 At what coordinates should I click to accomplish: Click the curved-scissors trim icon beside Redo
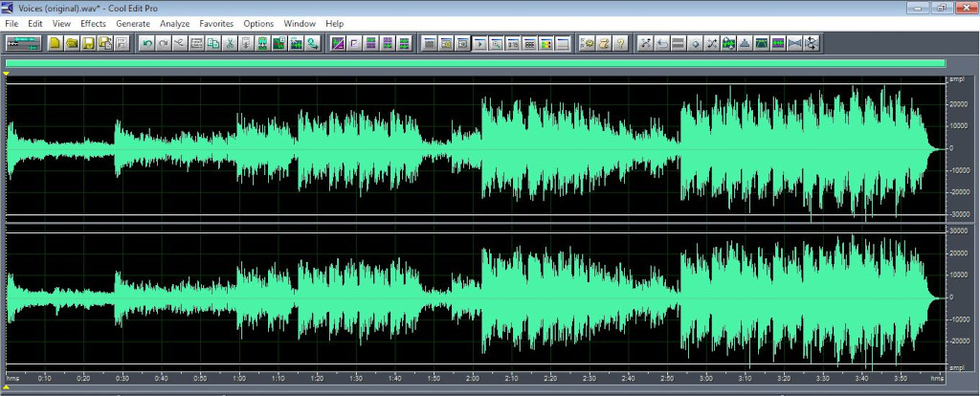coord(180,43)
